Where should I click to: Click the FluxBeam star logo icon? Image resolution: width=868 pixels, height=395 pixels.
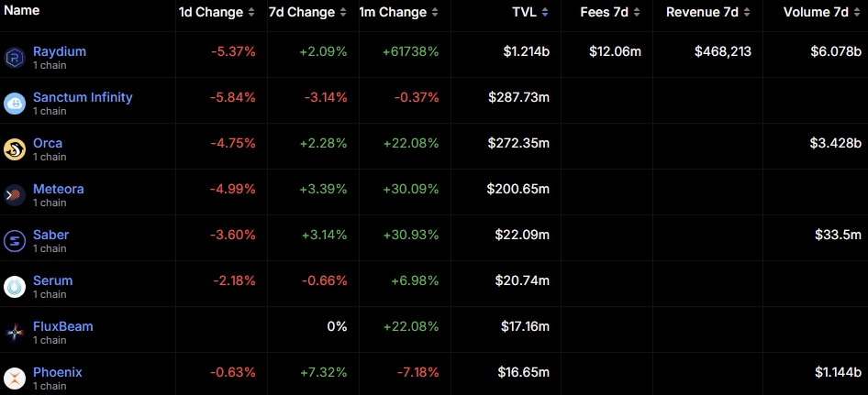pos(15,332)
